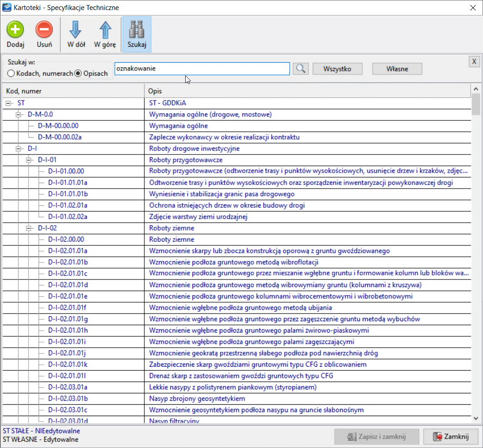483x448 pixels.
Task: Select tree item D-I-02.01.01e
Action: tap(68, 296)
